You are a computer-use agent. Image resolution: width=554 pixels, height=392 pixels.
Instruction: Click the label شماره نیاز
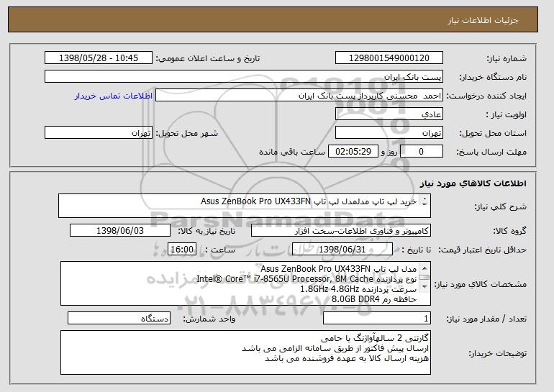[507, 58]
